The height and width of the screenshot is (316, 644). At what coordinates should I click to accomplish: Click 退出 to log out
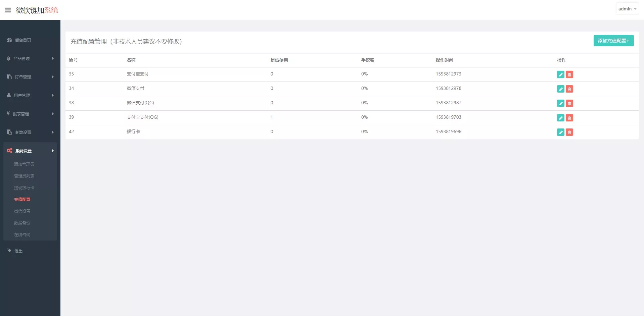pos(18,251)
